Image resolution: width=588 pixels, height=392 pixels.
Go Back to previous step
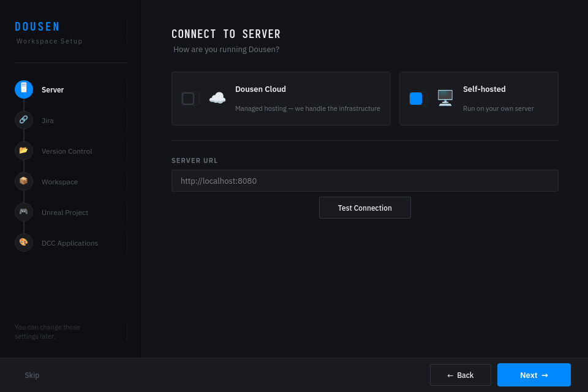[461, 375]
